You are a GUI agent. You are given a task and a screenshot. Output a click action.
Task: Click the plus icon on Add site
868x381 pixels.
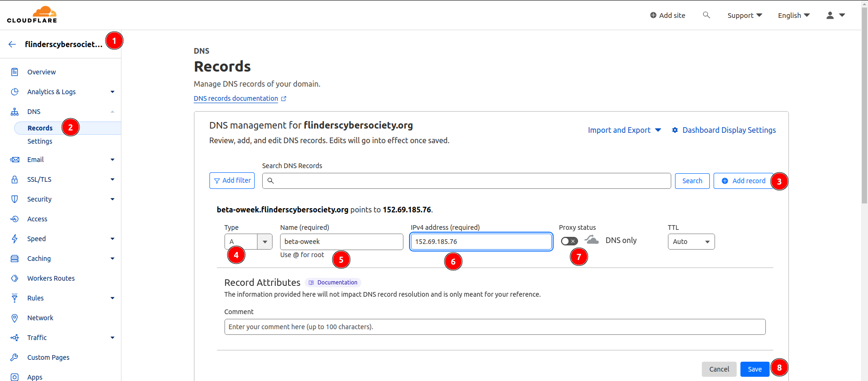653,15
